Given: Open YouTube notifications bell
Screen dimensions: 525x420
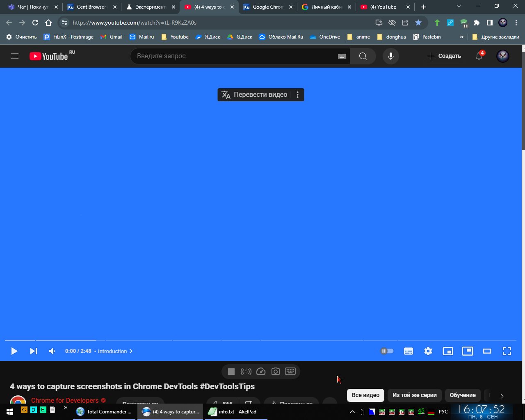Looking at the screenshot, I should [x=479, y=56].
